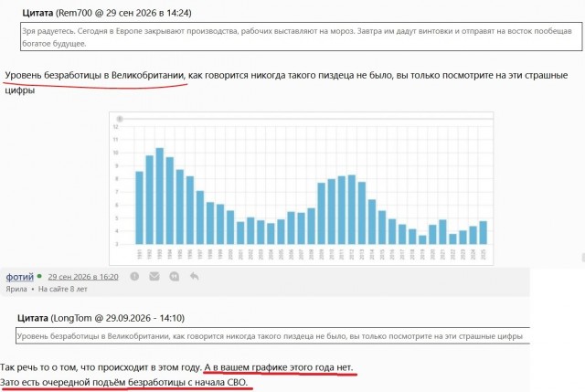Click the envelope message icon beside фотий's post date
Screen dimensions: 585x392
tap(154, 276)
